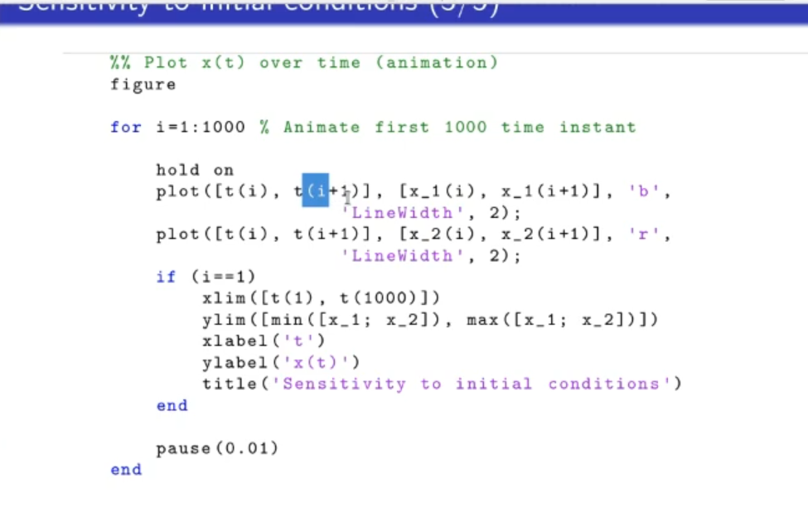Click the 'hold on' statement
Image resolution: width=808 pixels, height=532 pixels.
(x=195, y=170)
